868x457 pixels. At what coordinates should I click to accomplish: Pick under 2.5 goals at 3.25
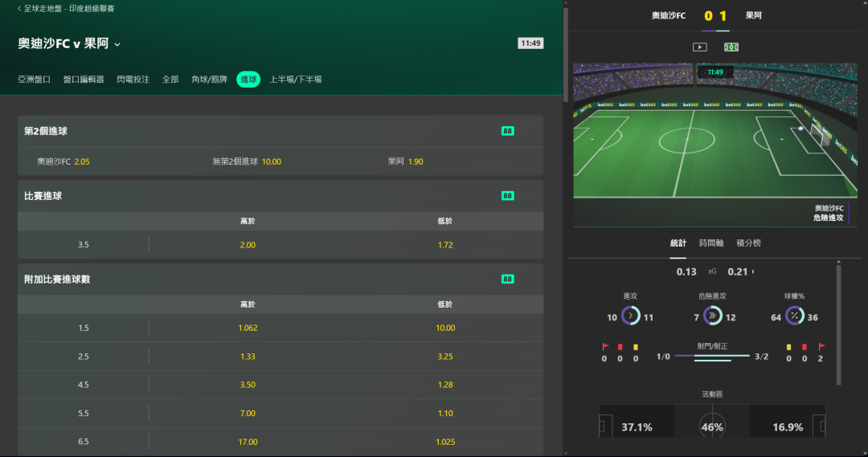click(x=445, y=357)
